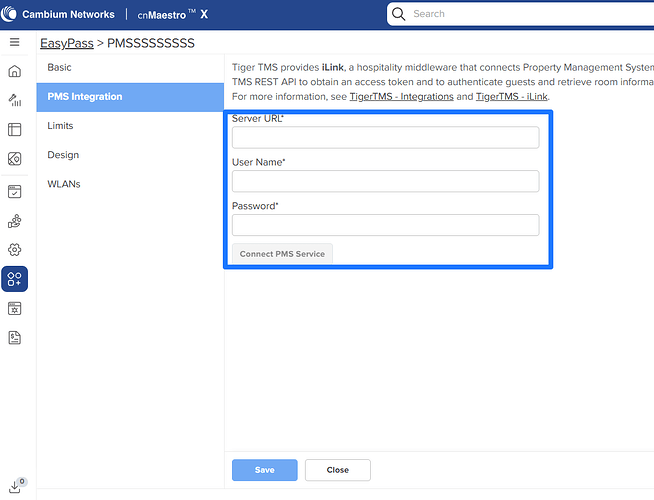Open the hamburger navigation menu
Image resolution: width=654 pixels, height=500 pixels.
coord(15,42)
